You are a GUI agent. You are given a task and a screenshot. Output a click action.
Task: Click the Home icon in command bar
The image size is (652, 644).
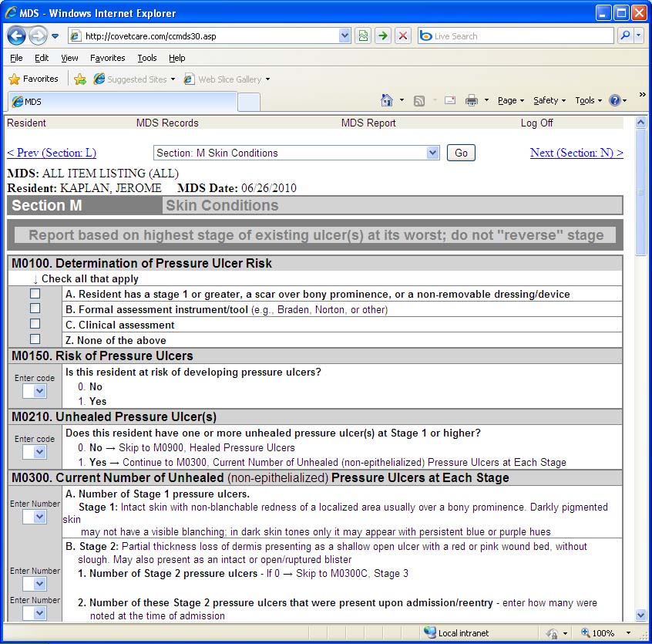387,100
